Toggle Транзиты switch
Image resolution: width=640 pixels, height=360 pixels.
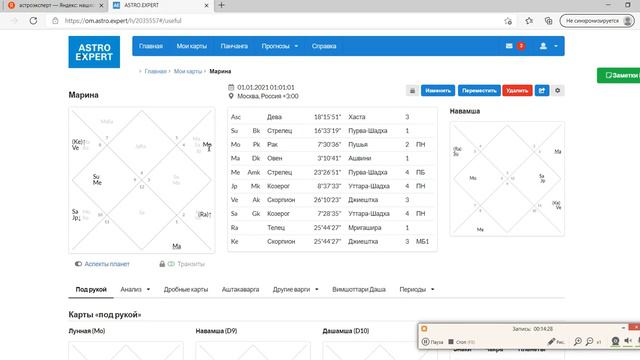pos(171,264)
